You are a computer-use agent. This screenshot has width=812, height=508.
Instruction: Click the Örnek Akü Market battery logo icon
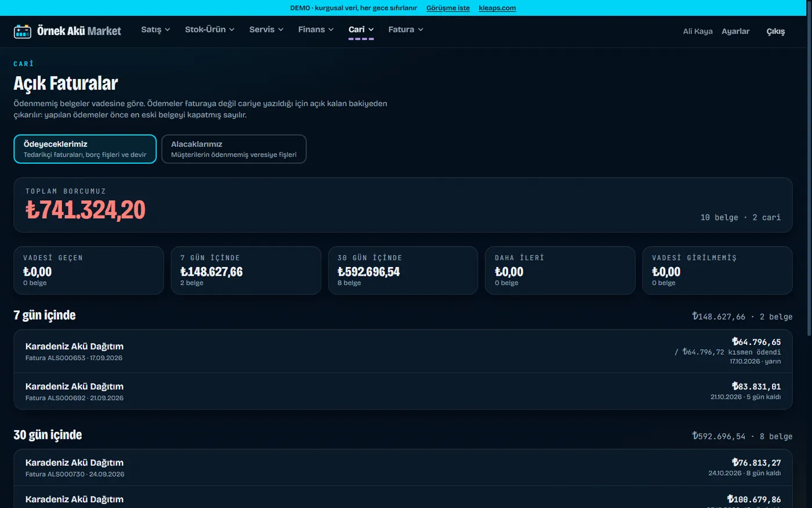[23, 31]
